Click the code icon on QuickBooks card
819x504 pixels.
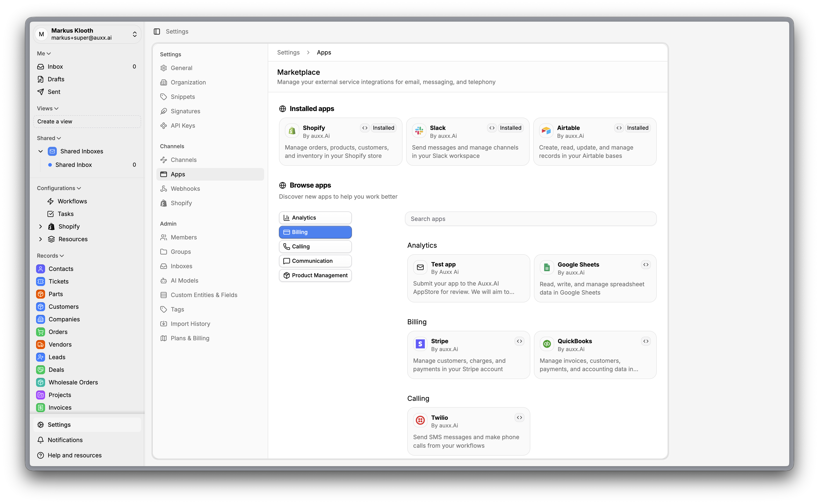click(646, 341)
